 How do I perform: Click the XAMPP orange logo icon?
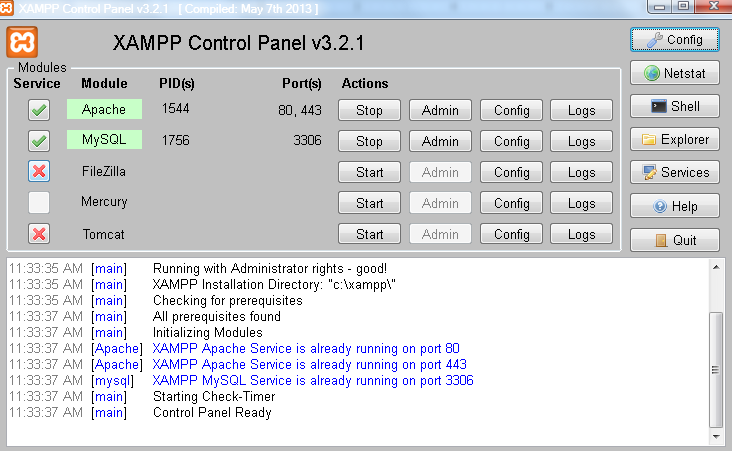pyautogui.click(x=22, y=42)
